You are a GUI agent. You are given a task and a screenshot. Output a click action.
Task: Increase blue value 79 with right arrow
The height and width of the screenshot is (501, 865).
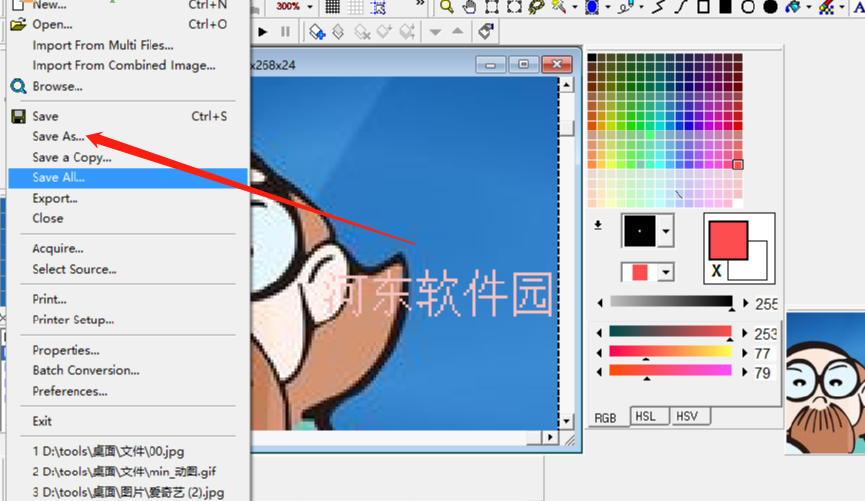point(745,372)
